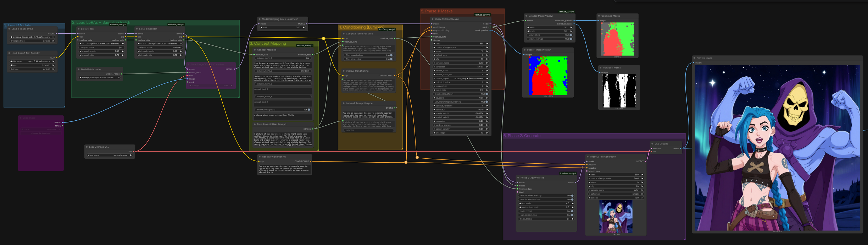This screenshot has width=868, height=245.
Task: Click the '6. Phase 2: Generate' group title
Action: coord(522,136)
